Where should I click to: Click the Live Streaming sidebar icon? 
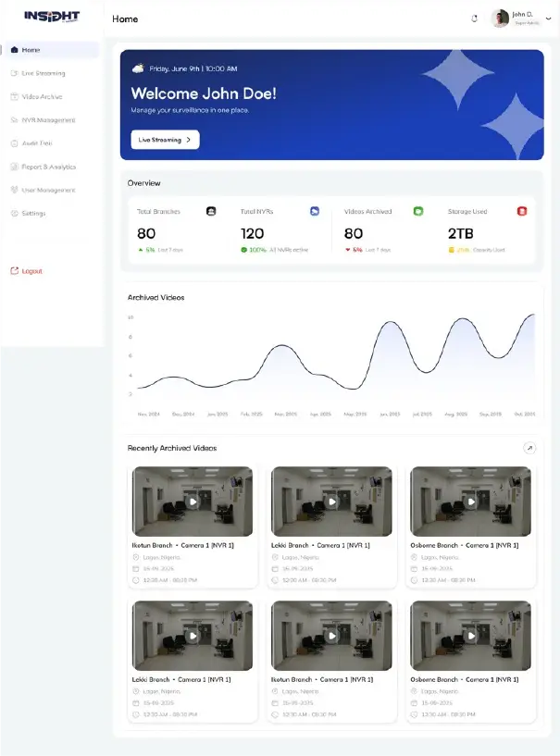tap(15, 73)
